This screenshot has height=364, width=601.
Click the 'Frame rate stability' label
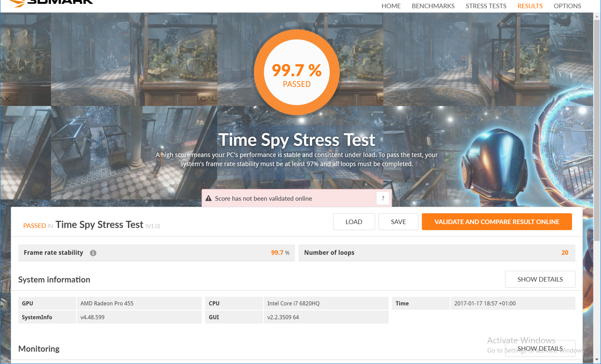(53, 253)
